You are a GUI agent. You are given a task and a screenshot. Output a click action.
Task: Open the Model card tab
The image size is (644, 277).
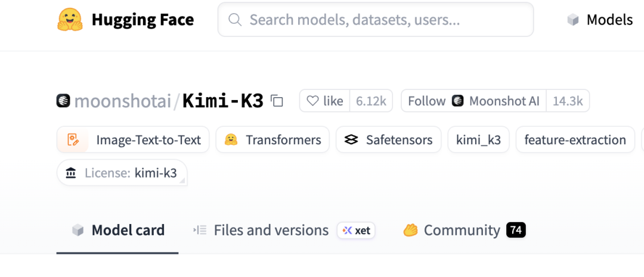pyautogui.click(x=117, y=230)
